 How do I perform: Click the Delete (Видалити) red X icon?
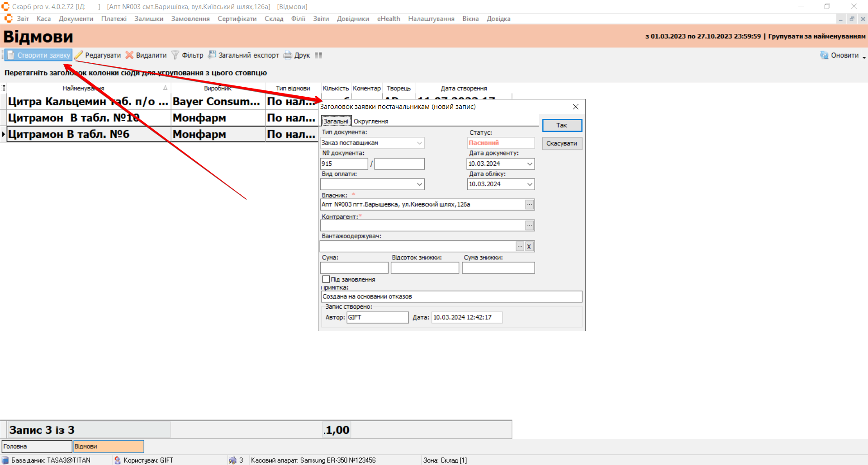pyautogui.click(x=129, y=55)
